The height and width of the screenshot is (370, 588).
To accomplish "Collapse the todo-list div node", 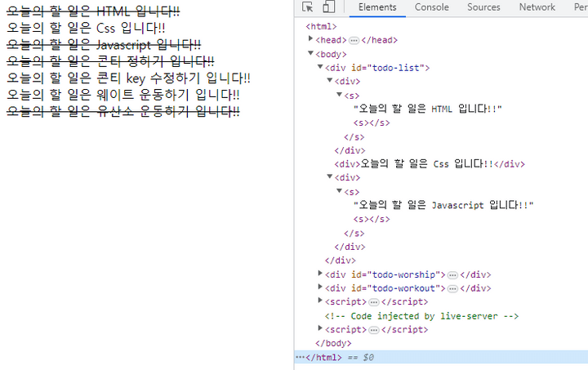I will pos(319,68).
